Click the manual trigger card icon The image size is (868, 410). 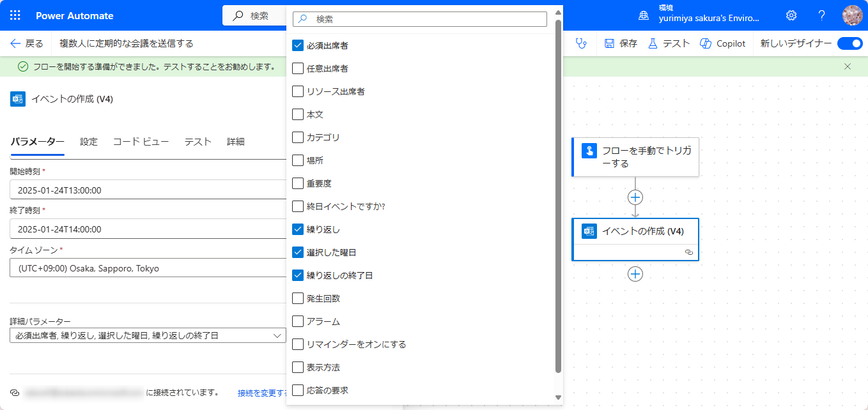coord(589,151)
